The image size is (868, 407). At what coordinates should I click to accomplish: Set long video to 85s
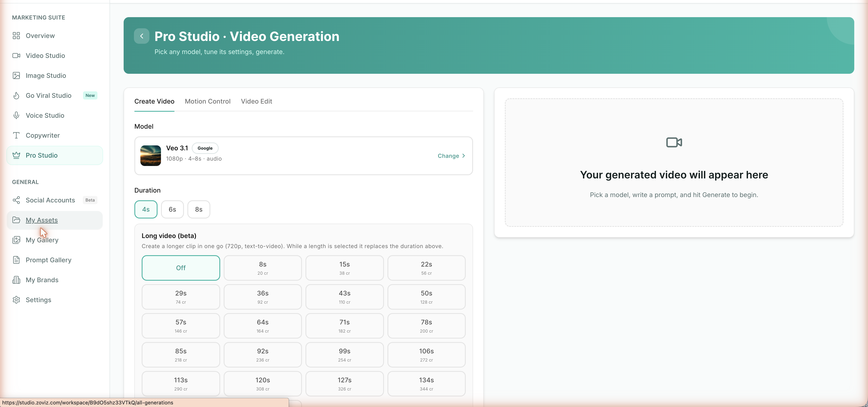click(181, 355)
